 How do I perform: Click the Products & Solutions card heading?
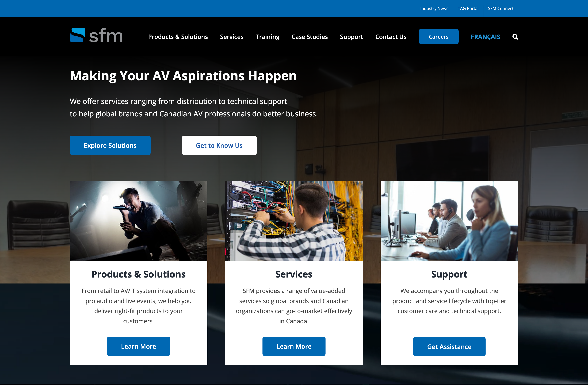(139, 274)
